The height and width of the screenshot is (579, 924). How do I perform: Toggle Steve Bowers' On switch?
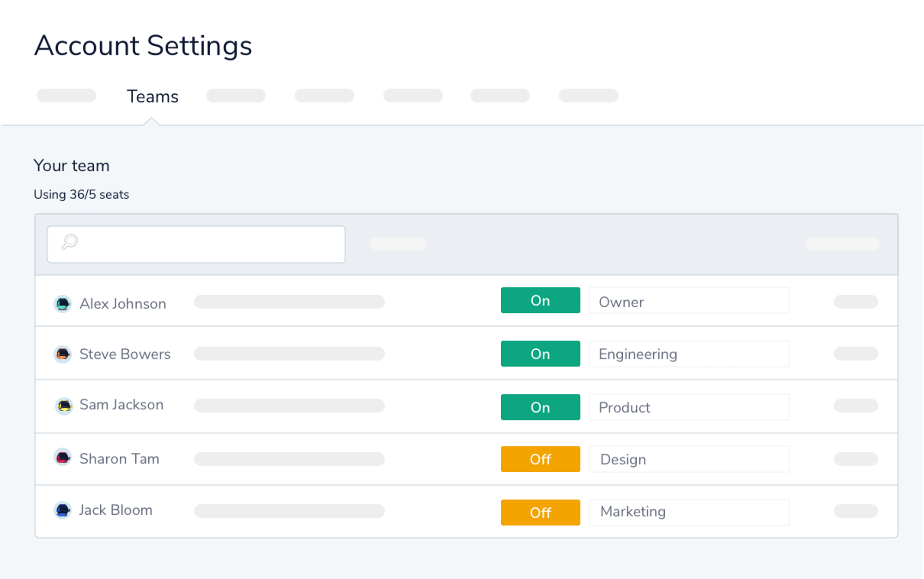[540, 354]
